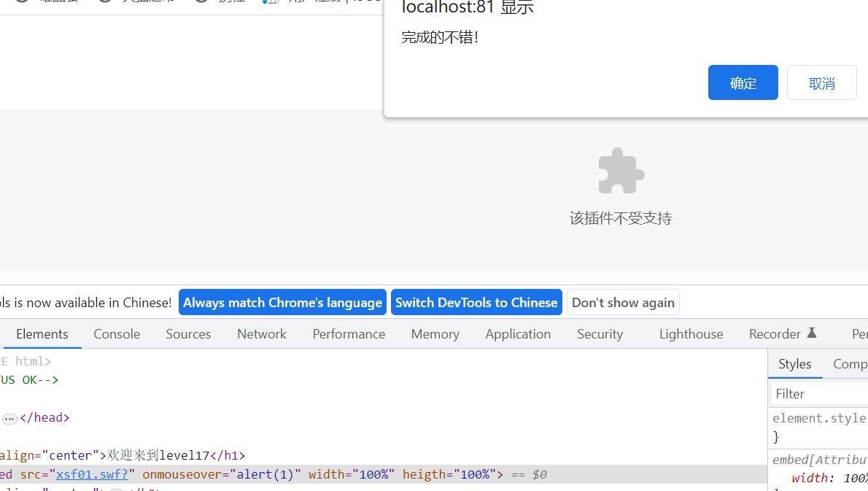
Task: Switch DevTools to Chinese
Action: [476, 302]
